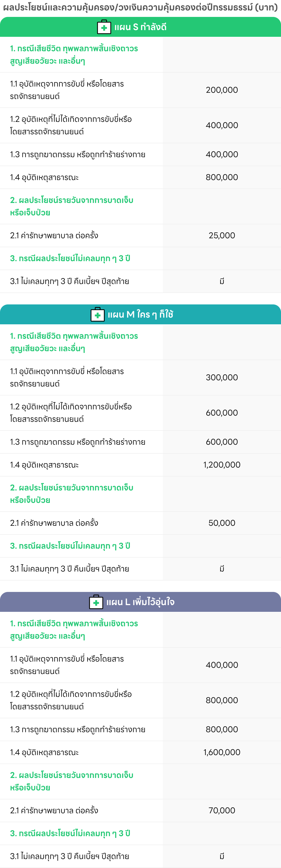The width and height of the screenshot is (281, 868).
Task: Click plan L section 1 death benefit heading
Action: [74, 629]
